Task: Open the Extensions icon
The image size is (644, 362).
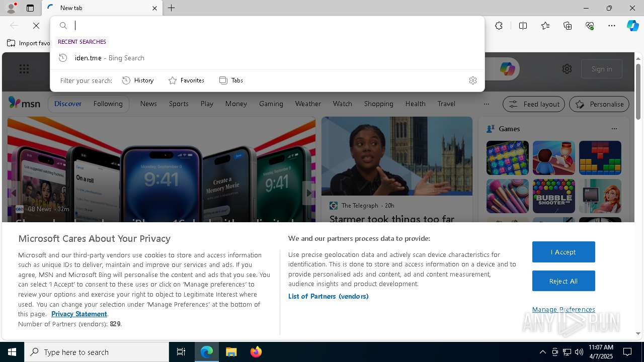Action: tap(499, 26)
